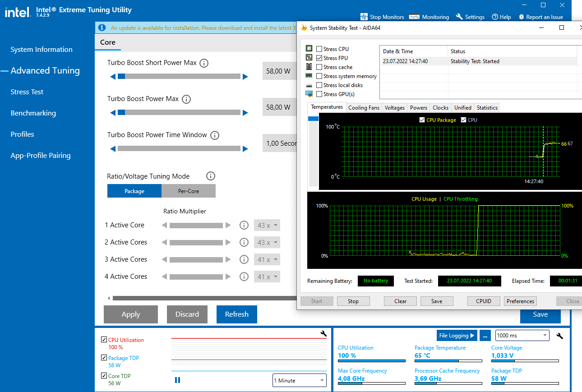Viewport: 582px width, 392px height.
Task: Show info icon for 1 Active Core
Action: pyautogui.click(x=244, y=225)
